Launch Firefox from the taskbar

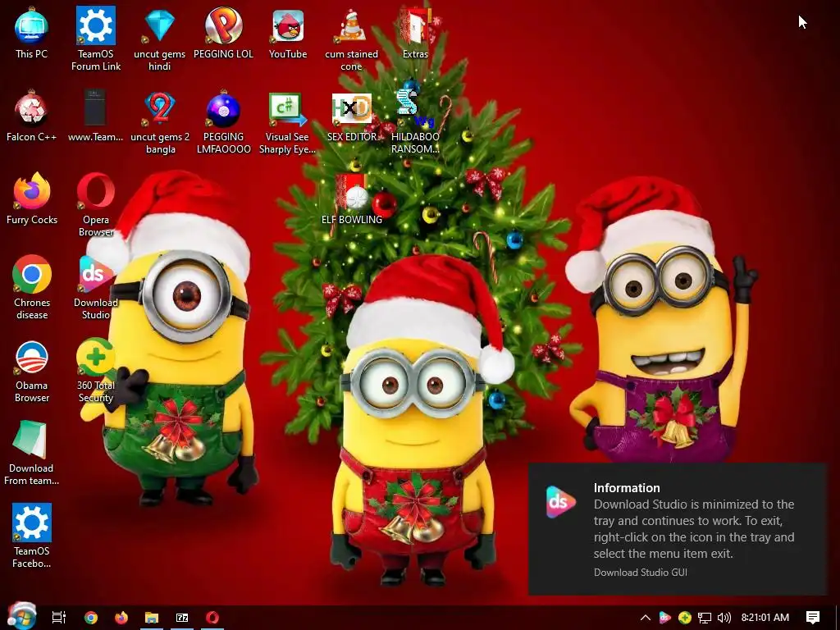(121, 618)
